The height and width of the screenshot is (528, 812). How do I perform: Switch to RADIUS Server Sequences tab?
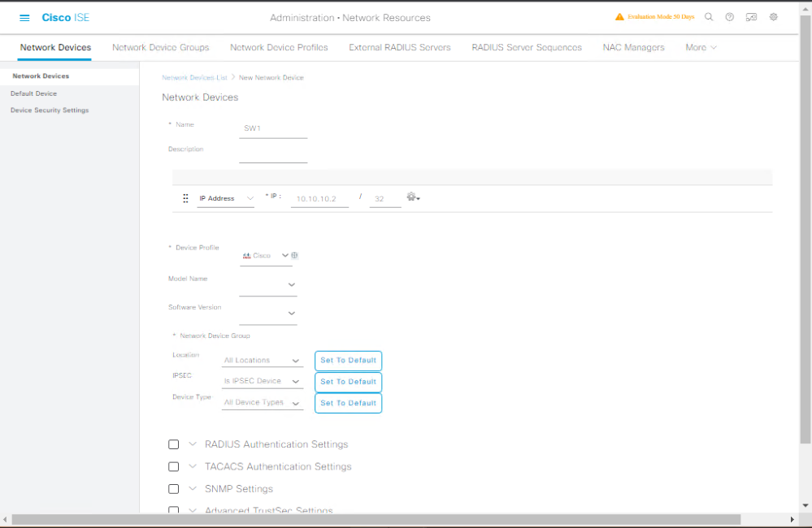pyautogui.click(x=527, y=48)
